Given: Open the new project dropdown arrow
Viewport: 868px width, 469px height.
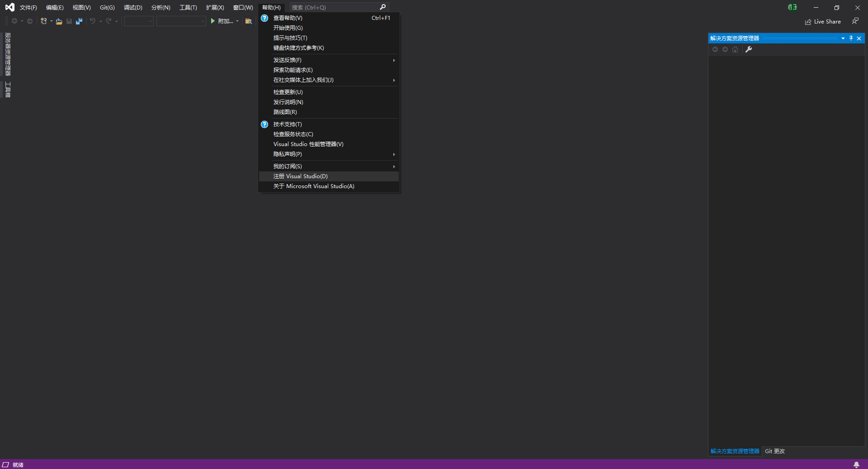Looking at the screenshot, I should point(51,21).
